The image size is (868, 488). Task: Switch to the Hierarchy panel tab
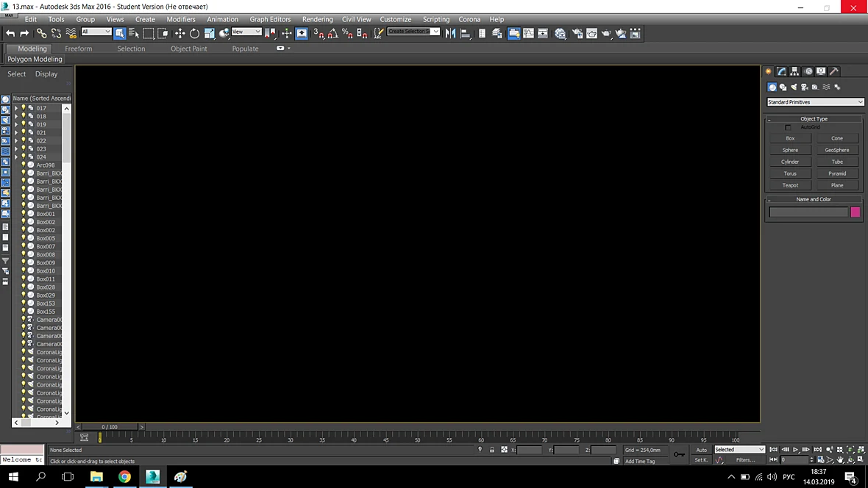tap(794, 71)
